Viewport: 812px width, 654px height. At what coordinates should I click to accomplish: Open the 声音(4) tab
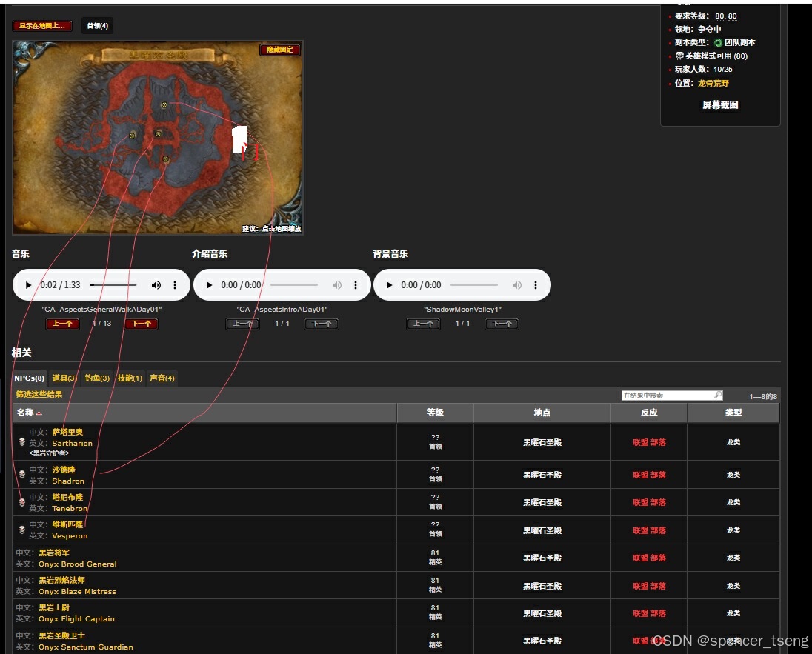coord(162,378)
